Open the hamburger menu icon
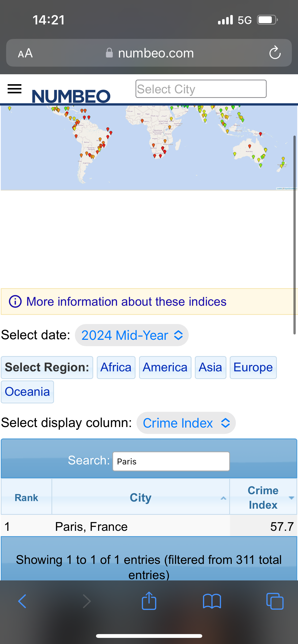This screenshot has width=298, height=644. pos(15,89)
